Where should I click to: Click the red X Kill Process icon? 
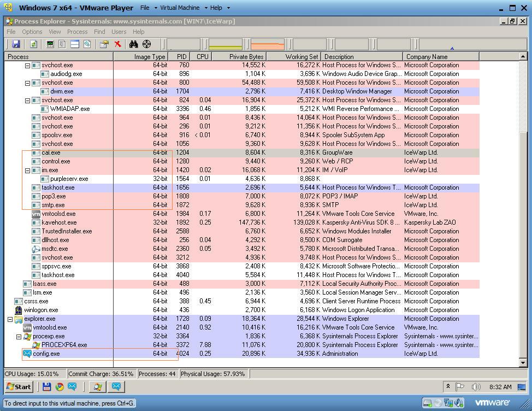click(118, 44)
